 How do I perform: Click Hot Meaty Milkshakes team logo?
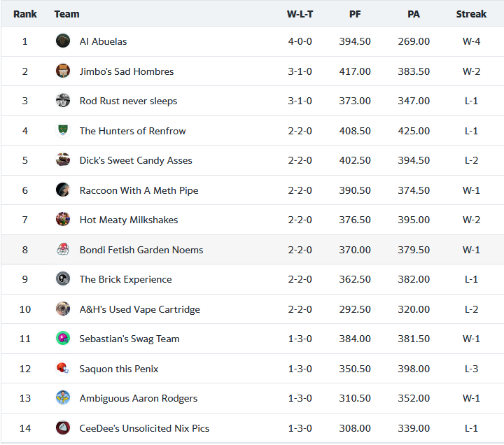point(63,220)
